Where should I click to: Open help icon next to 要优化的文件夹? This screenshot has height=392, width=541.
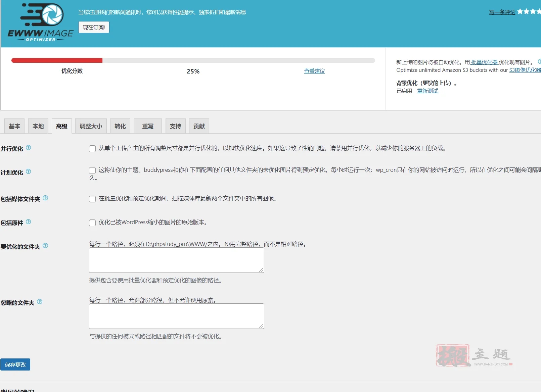(x=45, y=245)
